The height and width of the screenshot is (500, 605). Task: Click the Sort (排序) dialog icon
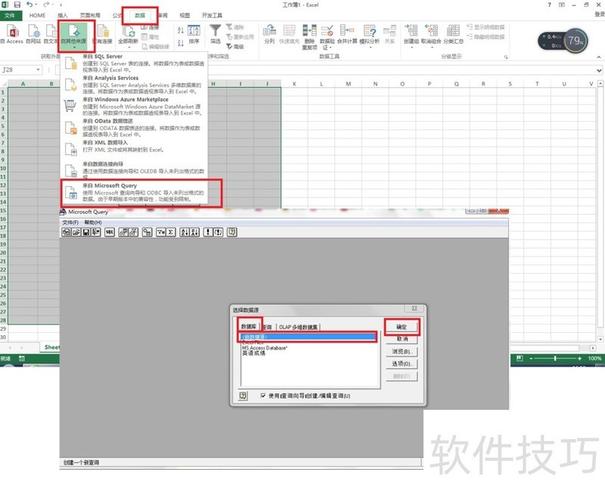pos(194,34)
